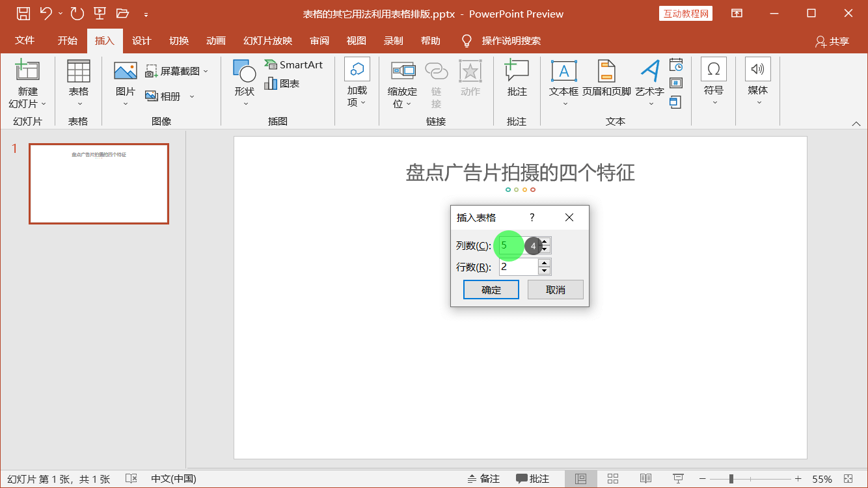
Task: Toggle 备注 pane from status bar
Action: pos(483,478)
